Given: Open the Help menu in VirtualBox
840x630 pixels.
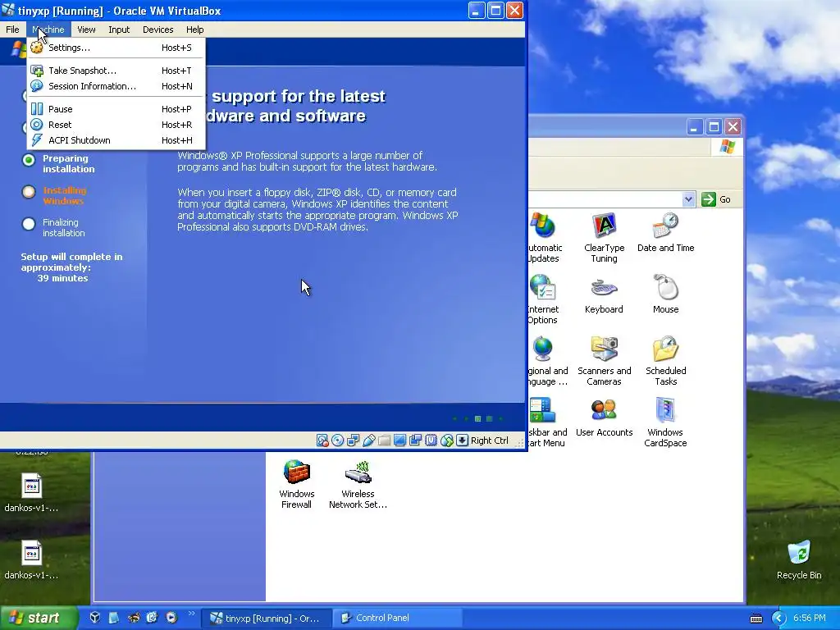Looking at the screenshot, I should [195, 30].
